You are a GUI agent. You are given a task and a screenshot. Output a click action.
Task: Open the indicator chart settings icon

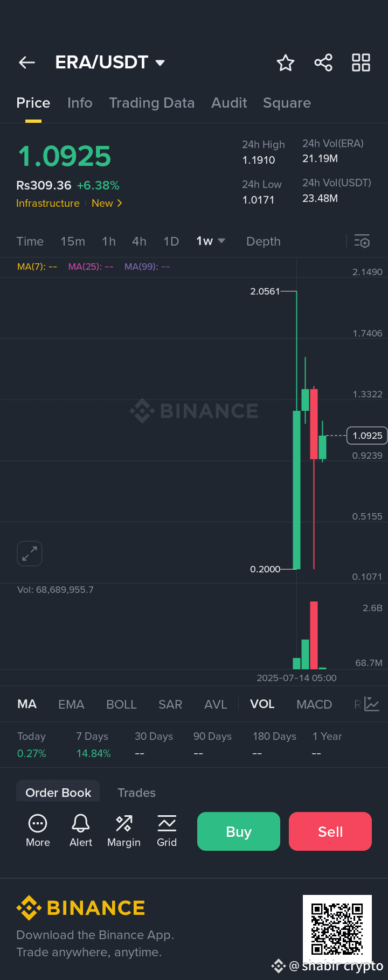(x=372, y=704)
